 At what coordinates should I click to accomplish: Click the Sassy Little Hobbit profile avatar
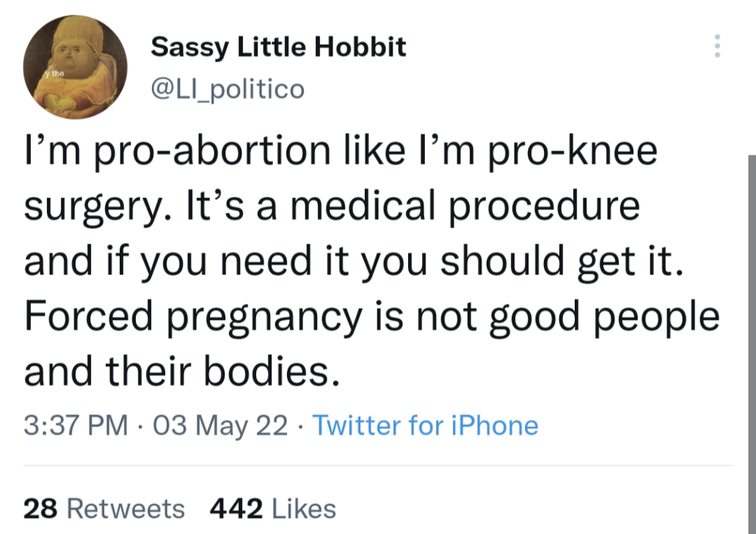point(75,67)
